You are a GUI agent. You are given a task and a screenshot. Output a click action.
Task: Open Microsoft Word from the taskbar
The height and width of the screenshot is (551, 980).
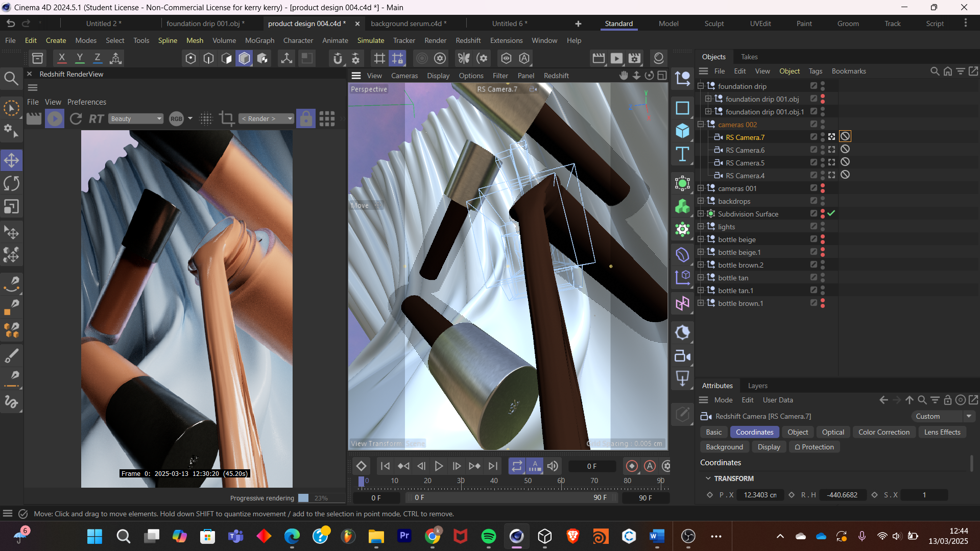pyautogui.click(x=657, y=536)
